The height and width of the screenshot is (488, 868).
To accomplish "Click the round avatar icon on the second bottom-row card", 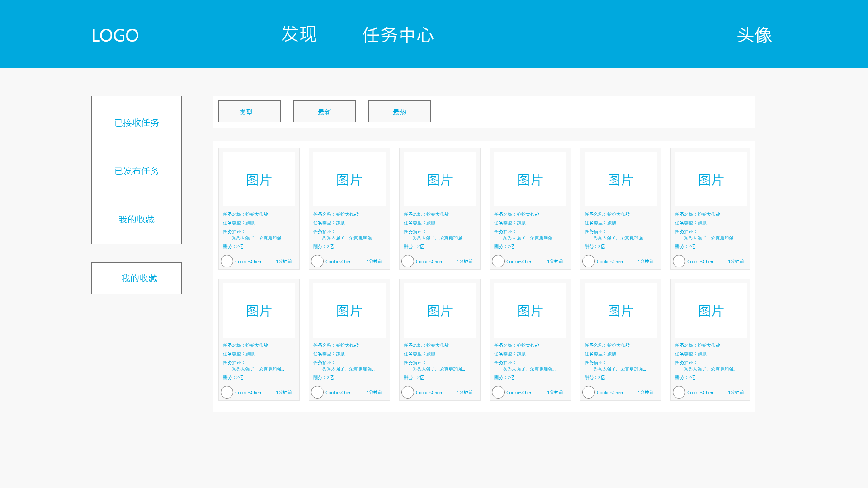I will tap(317, 392).
